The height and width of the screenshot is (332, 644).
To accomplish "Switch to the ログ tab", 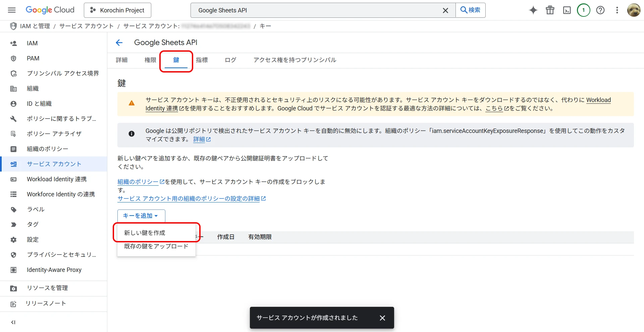I will [x=230, y=60].
